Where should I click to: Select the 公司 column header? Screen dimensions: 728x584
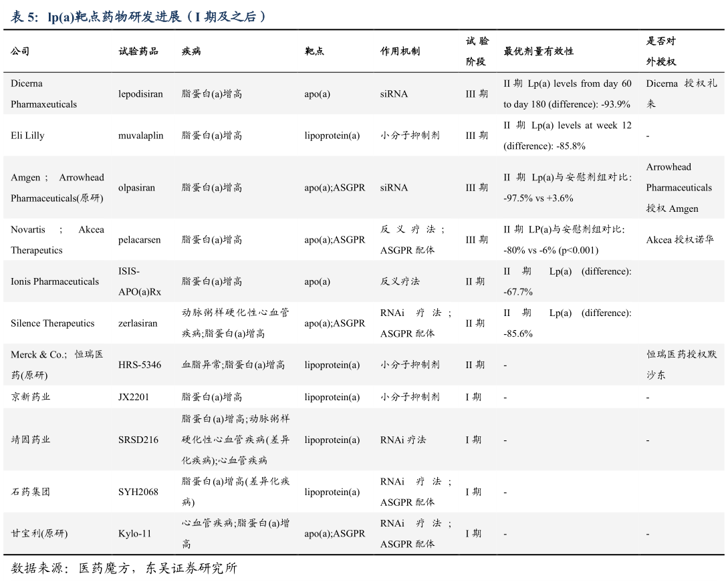[19, 50]
